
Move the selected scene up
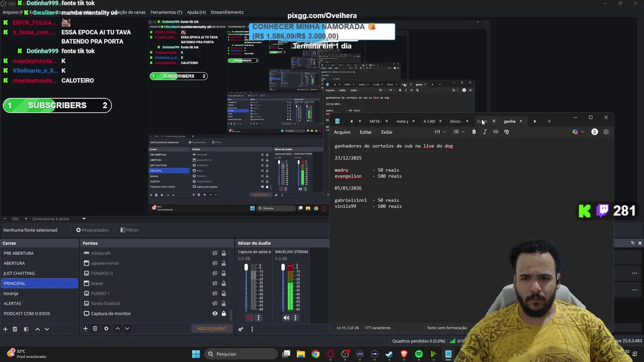pyautogui.click(x=37, y=329)
